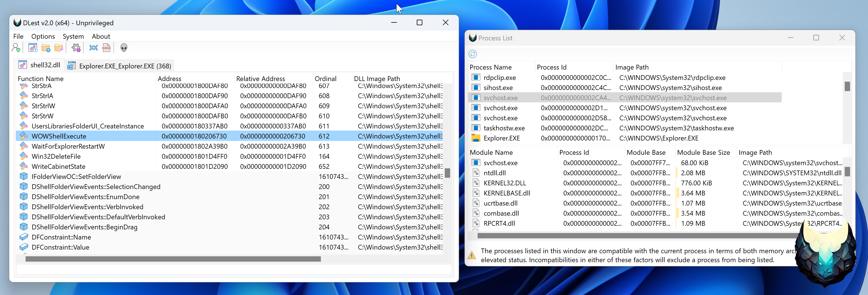Click the DLest function list vertical scrollbar thumb

click(x=448, y=173)
